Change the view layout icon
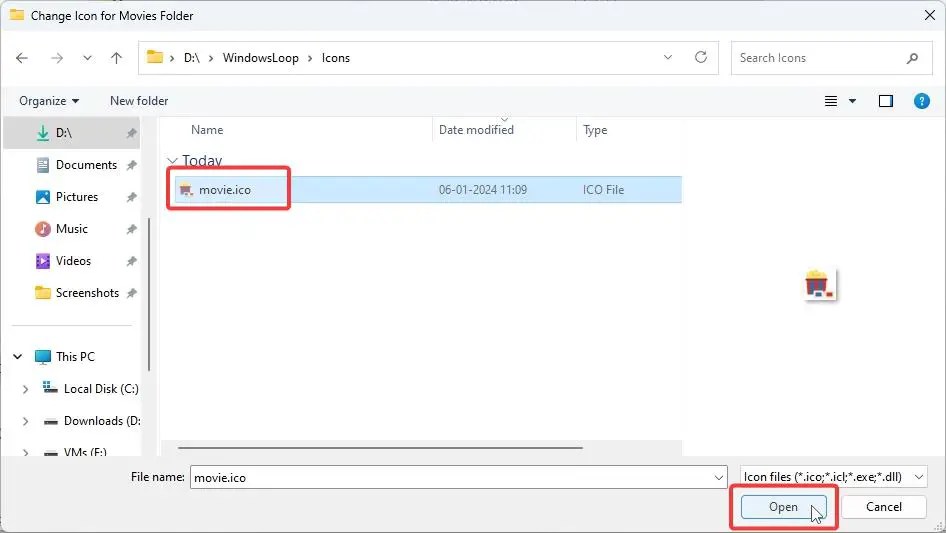 pos(831,101)
